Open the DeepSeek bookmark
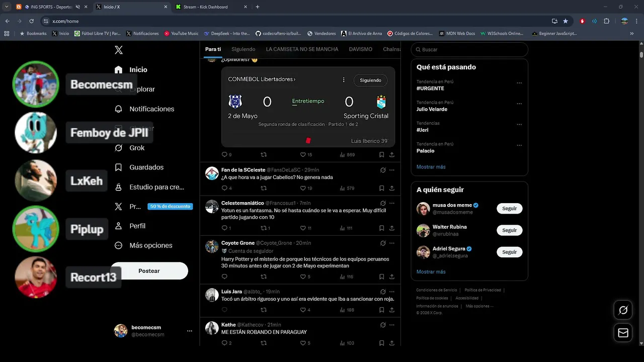 point(226,34)
